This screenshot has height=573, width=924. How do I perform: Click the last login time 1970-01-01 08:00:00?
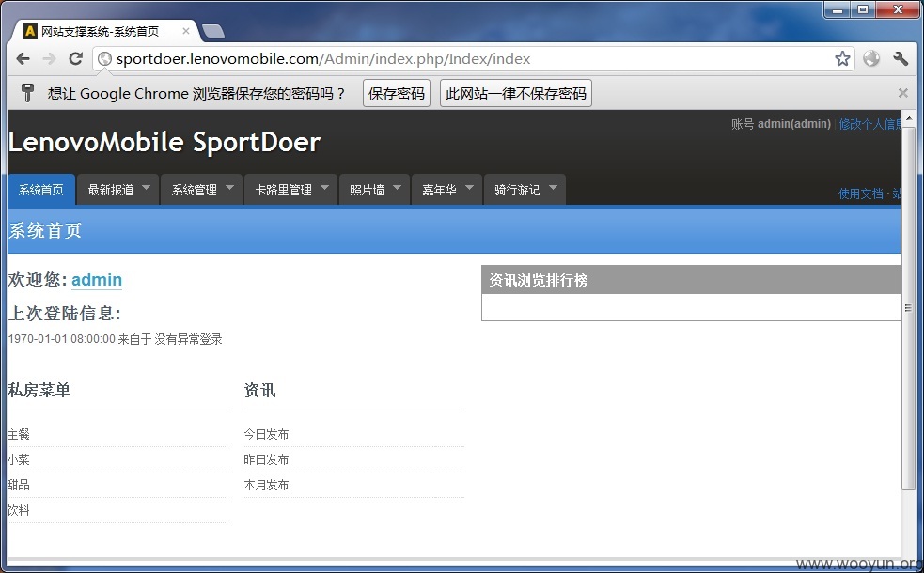62,339
